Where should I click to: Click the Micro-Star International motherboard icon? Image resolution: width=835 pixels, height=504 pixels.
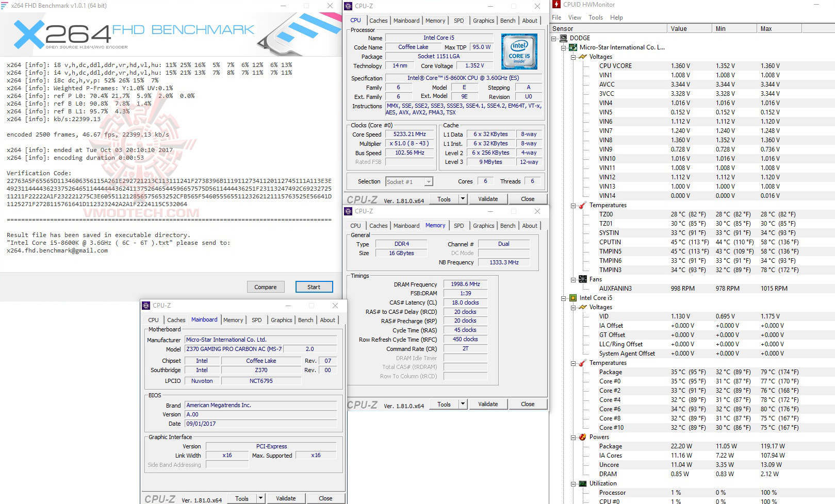click(573, 47)
